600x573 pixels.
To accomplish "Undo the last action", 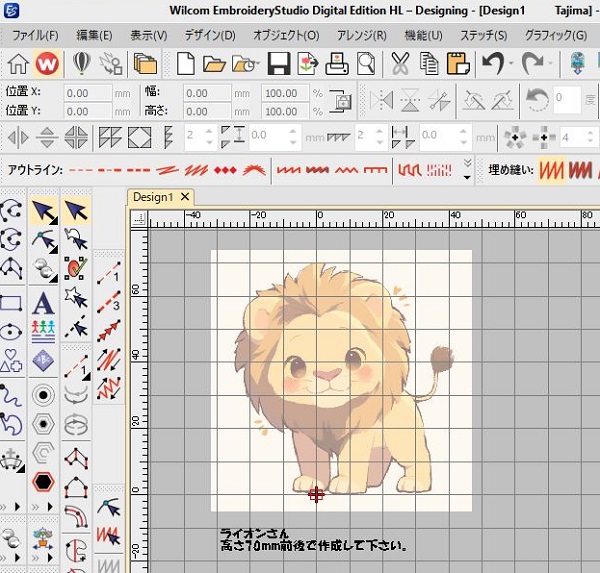I will [x=493, y=64].
